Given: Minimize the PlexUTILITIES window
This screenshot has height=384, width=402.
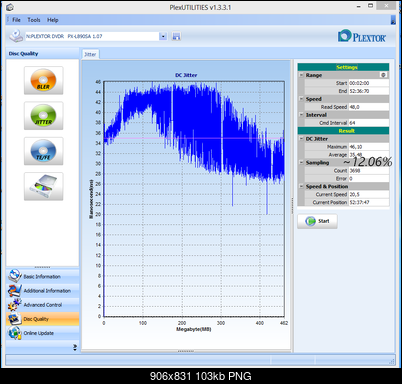Looking at the screenshot, I should click(x=359, y=6).
